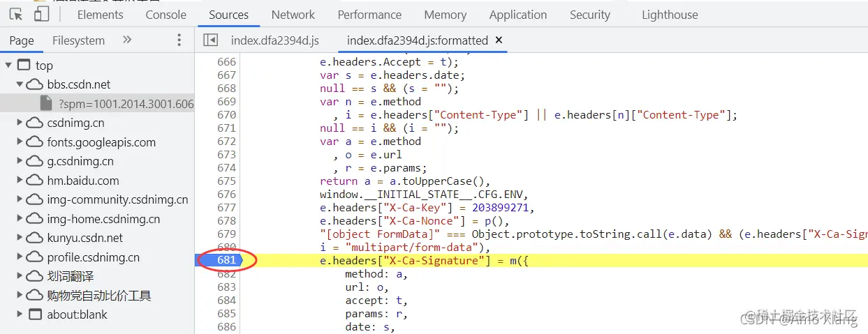Open the Elements panel tab
Screen dimensions: 868x334
[100, 15]
